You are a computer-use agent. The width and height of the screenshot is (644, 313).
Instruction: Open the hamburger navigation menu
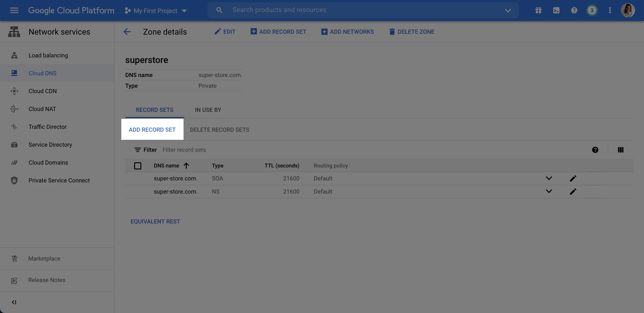coord(14,10)
